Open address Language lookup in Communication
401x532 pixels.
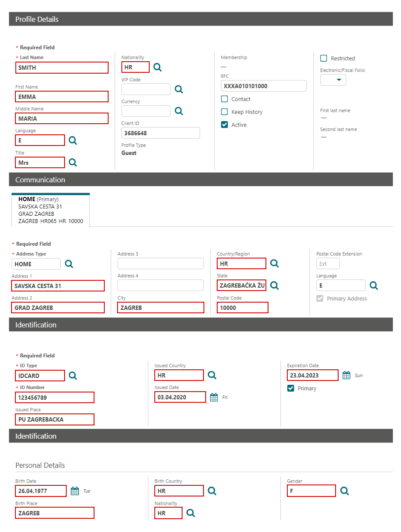[x=374, y=285]
